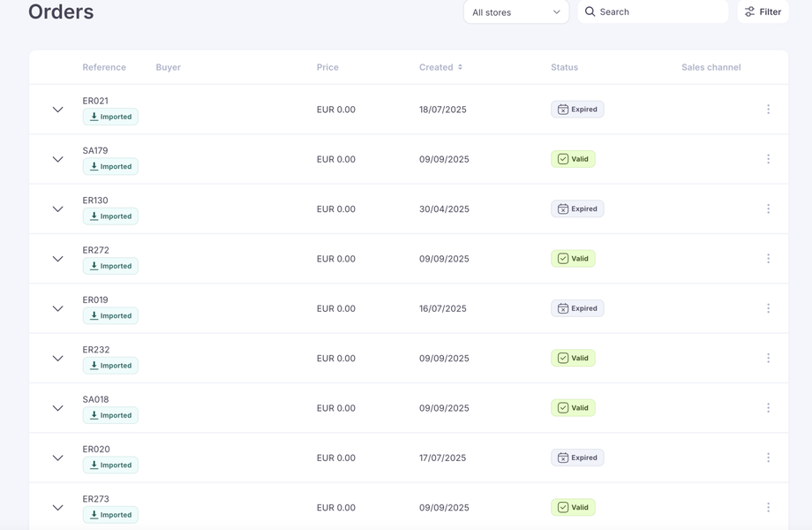Open order reference ER273

96,499
